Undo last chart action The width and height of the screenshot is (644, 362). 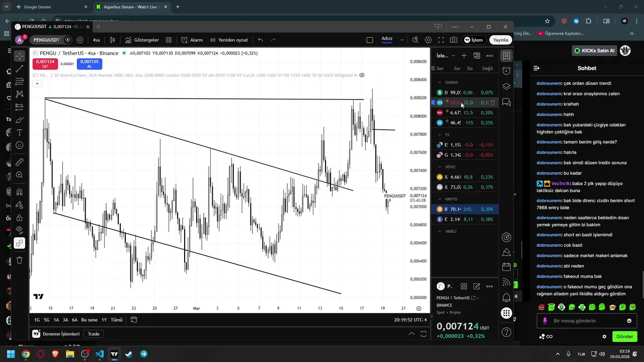pyautogui.click(x=260, y=40)
